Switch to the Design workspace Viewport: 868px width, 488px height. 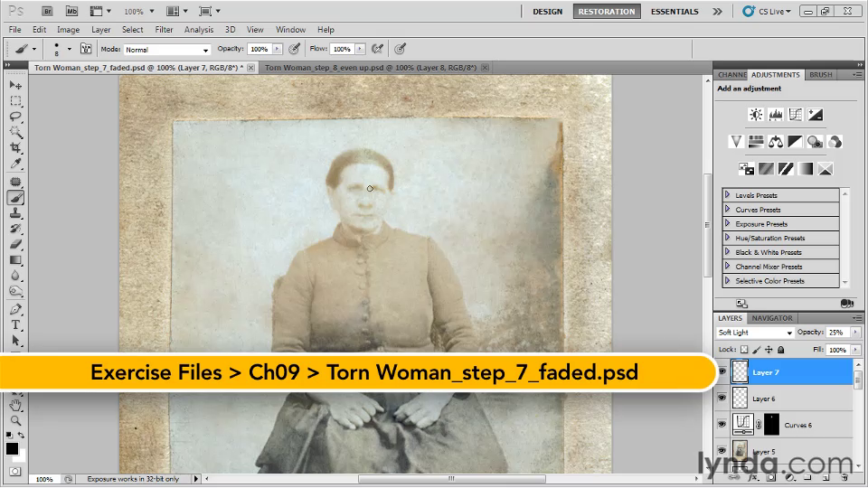pyautogui.click(x=548, y=11)
